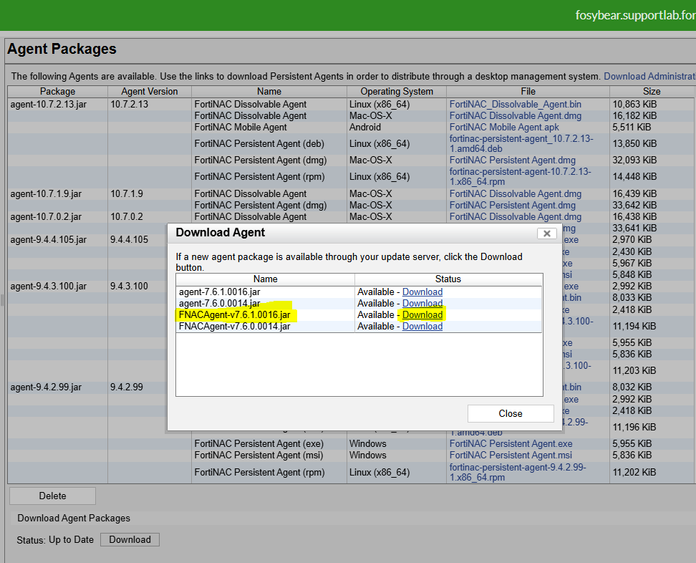Sort by the Package column header
This screenshot has height=563, width=696.
click(57, 91)
